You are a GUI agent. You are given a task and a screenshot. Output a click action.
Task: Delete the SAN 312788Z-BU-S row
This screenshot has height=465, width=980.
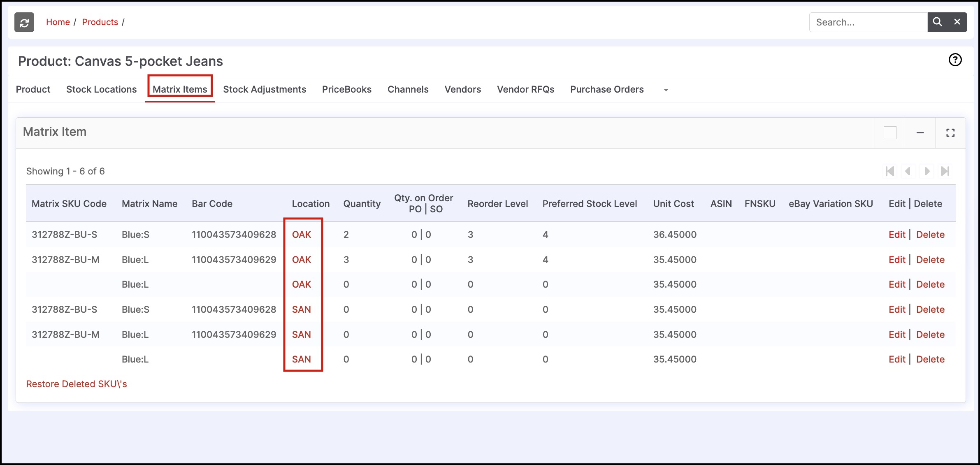coord(930,309)
